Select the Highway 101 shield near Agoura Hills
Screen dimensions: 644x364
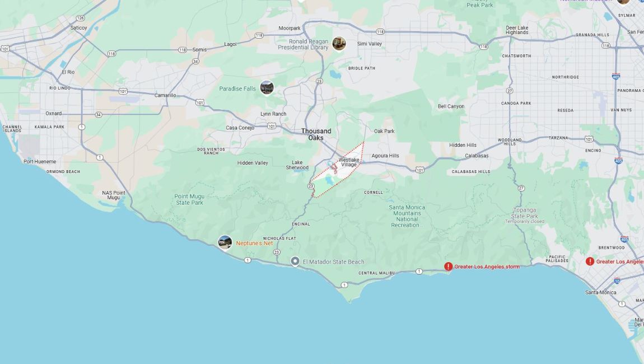420,170
